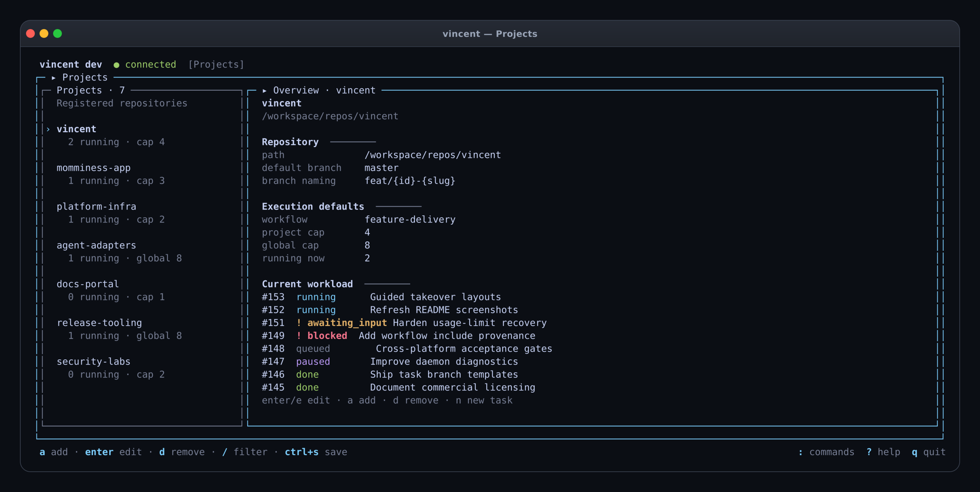Select the vincent project in the list

pyautogui.click(x=77, y=129)
